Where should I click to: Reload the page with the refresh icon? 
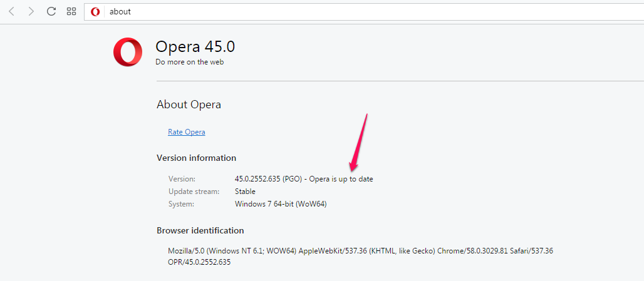pyautogui.click(x=51, y=11)
